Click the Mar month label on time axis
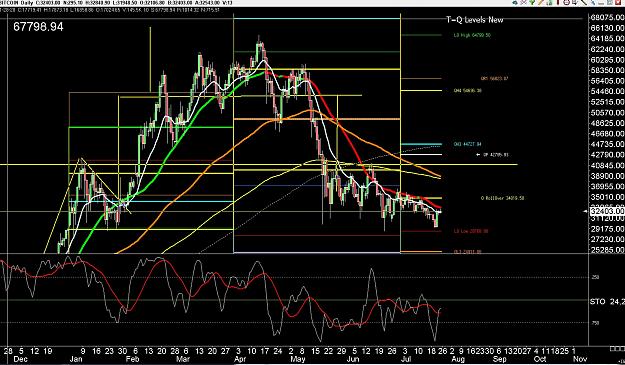 [183, 359]
